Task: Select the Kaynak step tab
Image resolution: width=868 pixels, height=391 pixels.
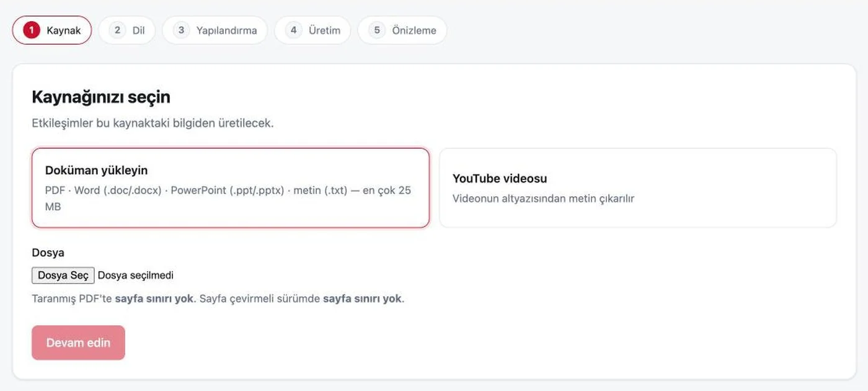Action: [52, 30]
